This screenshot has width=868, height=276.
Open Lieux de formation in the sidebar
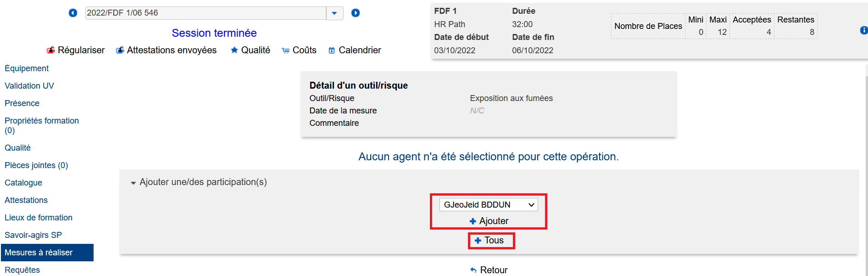(39, 218)
